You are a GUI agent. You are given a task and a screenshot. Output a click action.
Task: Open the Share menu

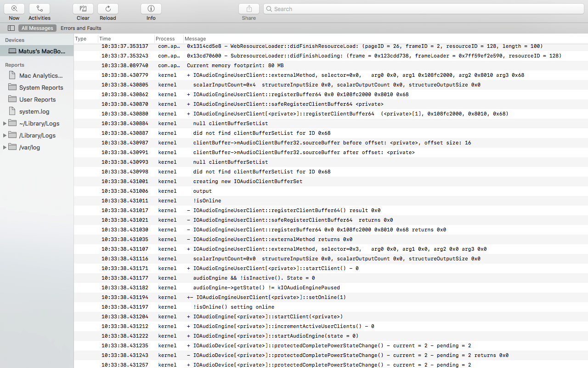coord(249,9)
